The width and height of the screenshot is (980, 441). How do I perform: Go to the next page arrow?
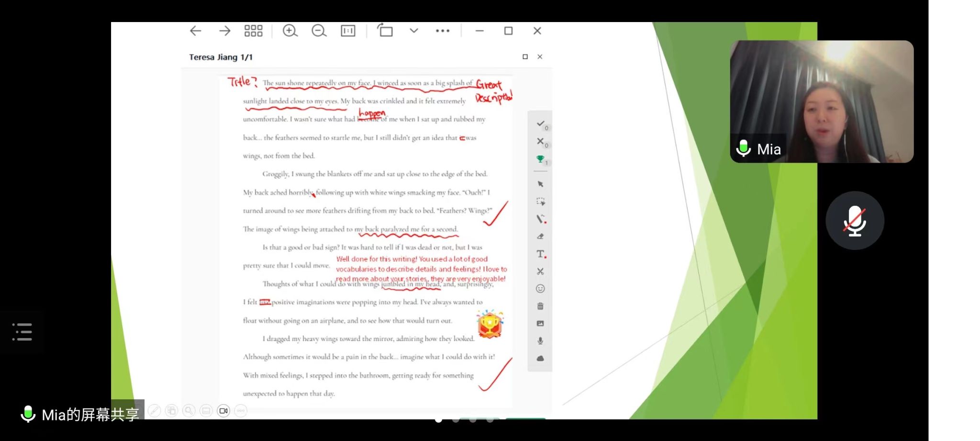point(224,31)
